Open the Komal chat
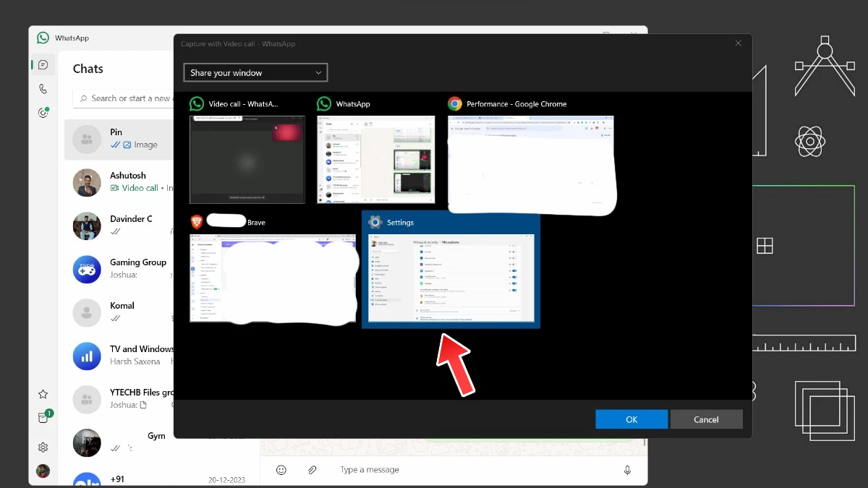This screenshot has width=868, height=488. 120,312
